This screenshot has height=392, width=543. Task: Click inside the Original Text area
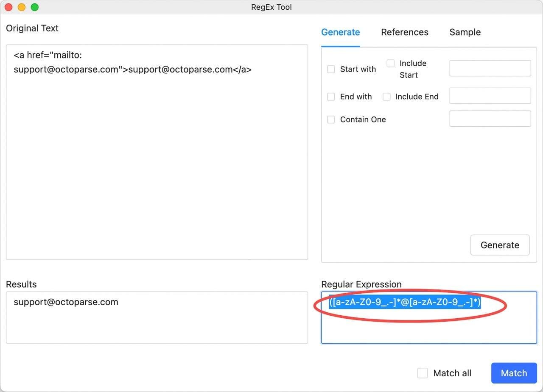click(x=157, y=152)
